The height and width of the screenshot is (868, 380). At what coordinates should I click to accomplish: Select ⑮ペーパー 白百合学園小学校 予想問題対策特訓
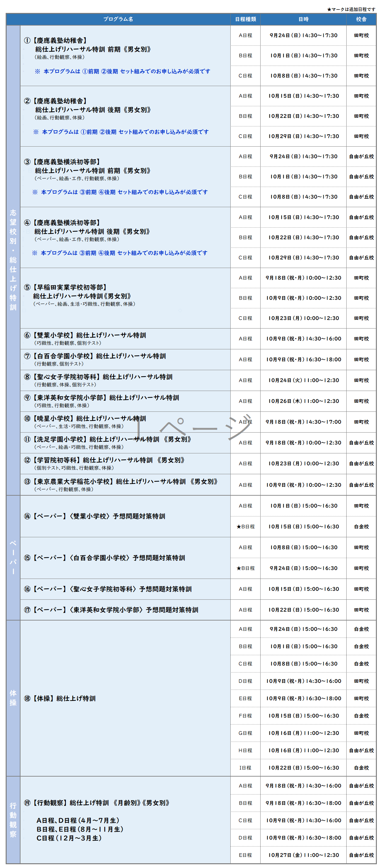click(x=104, y=558)
